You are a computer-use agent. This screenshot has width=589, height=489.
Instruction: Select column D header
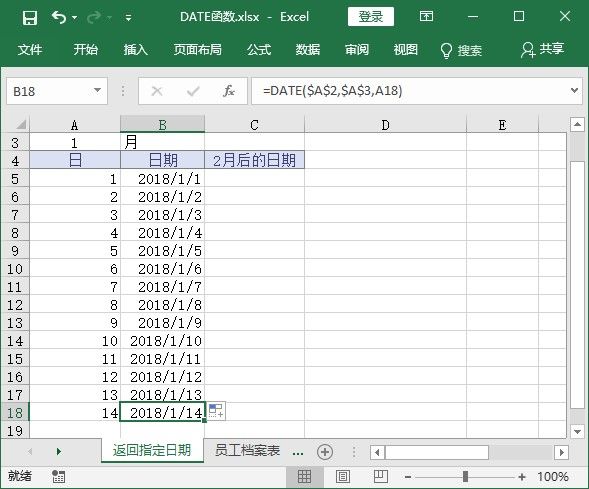(385, 125)
